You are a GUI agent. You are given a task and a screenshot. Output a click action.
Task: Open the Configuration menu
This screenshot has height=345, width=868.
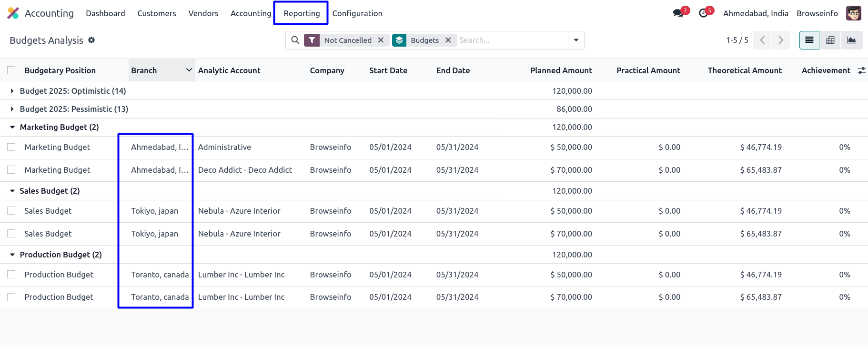tap(357, 13)
